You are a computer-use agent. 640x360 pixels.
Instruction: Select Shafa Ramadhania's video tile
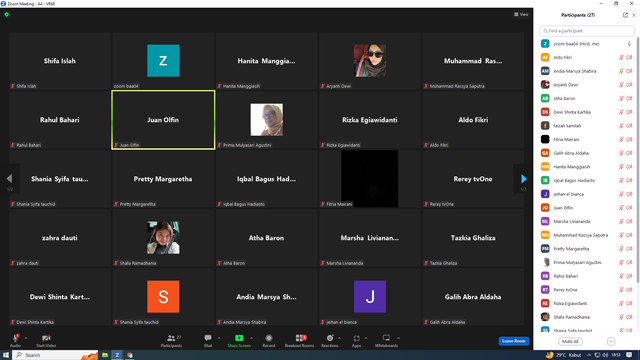[163, 238]
